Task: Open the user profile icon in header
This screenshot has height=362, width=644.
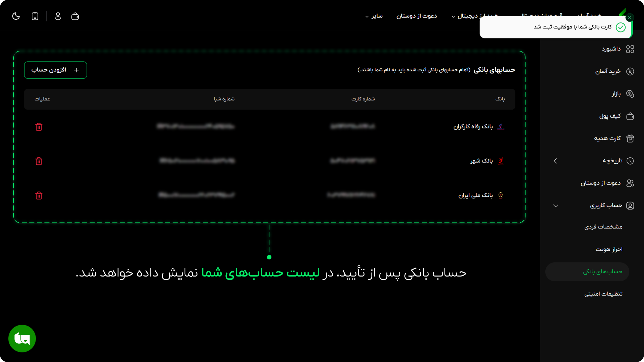Action: [58, 16]
